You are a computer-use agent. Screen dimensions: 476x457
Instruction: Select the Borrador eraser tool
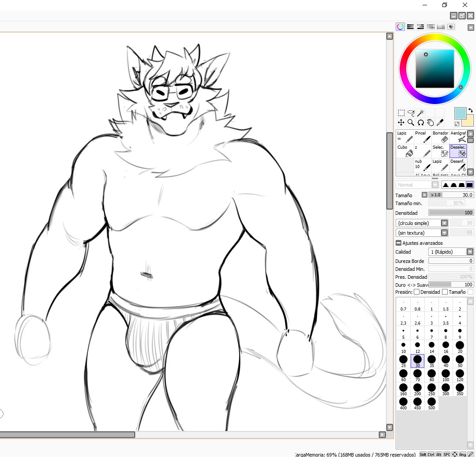[440, 137]
